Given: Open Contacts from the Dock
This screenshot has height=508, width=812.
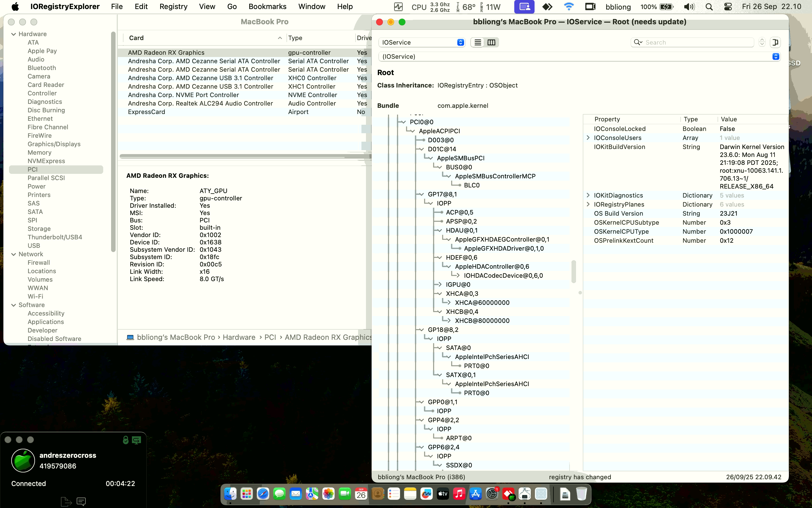Looking at the screenshot, I should (378, 494).
